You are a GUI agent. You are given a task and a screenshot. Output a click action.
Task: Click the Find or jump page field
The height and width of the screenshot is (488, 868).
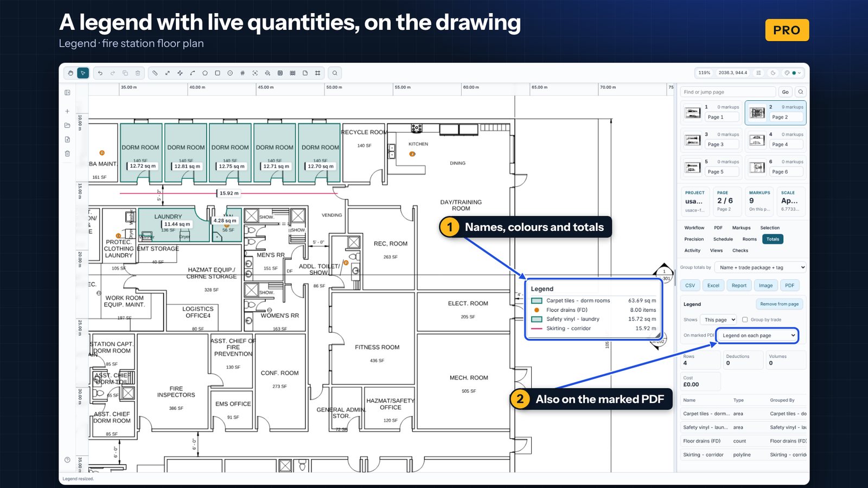tap(727, 92)
